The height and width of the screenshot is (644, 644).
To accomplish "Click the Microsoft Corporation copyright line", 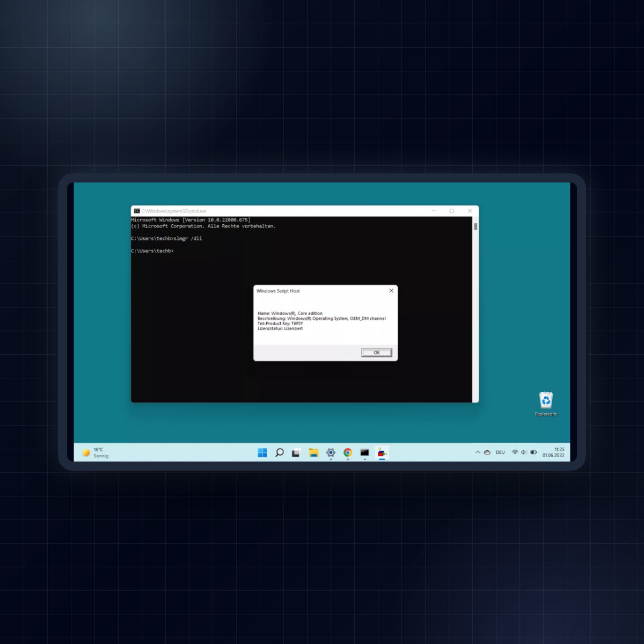I will click(203, 226).
